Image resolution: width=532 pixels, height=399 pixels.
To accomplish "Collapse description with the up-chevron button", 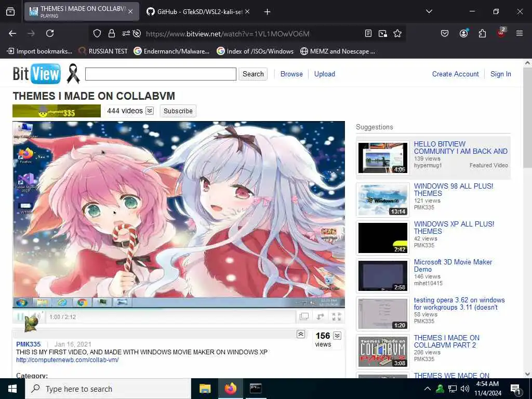I will (x=301, y=334).
